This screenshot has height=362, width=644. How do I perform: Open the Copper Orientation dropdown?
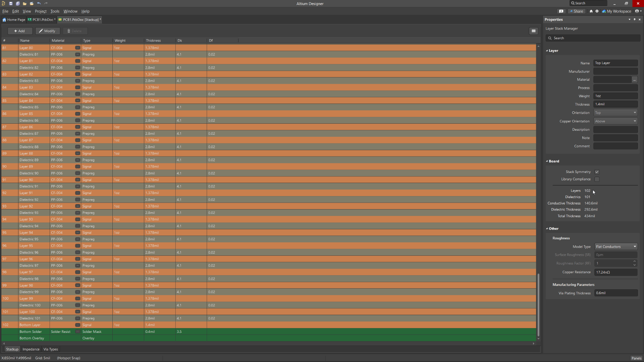(x=635, y=121)
